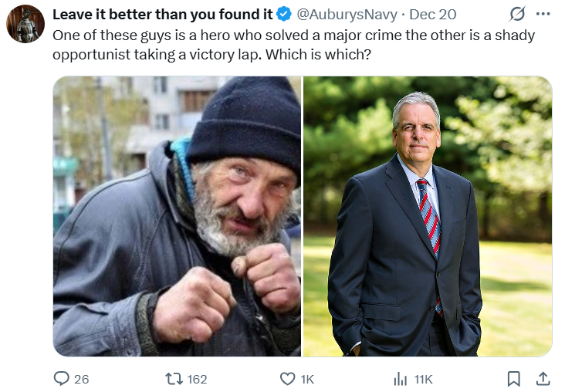The width and height of the screenshot is (565, 392).
Task: Click the blue verified checkmark badge
Action: [285, 15]
